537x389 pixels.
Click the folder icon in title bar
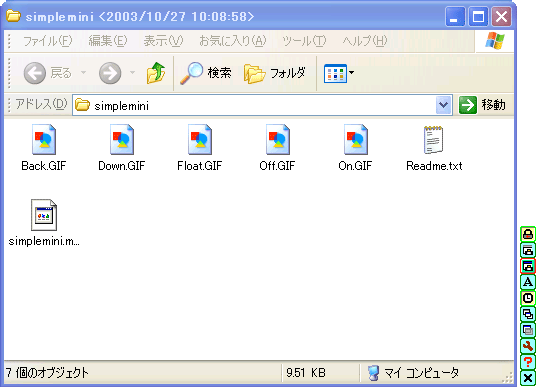tap(13, 16)
